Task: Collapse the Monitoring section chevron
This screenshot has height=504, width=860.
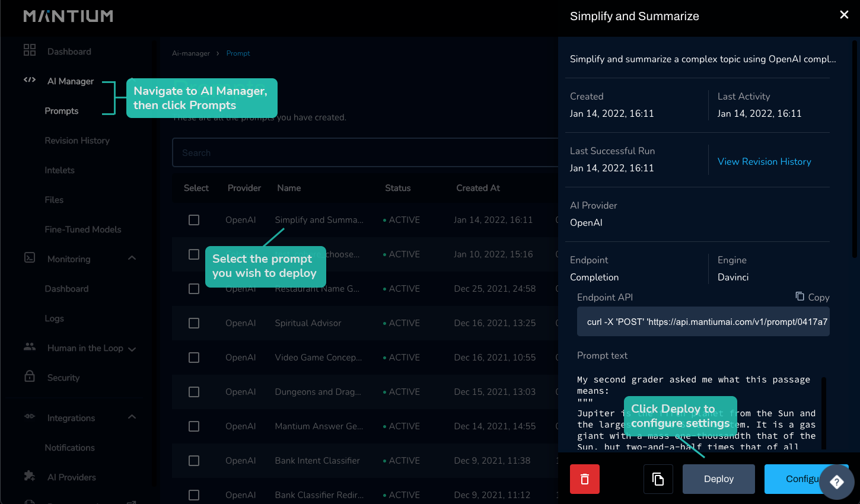Action: 132,258
